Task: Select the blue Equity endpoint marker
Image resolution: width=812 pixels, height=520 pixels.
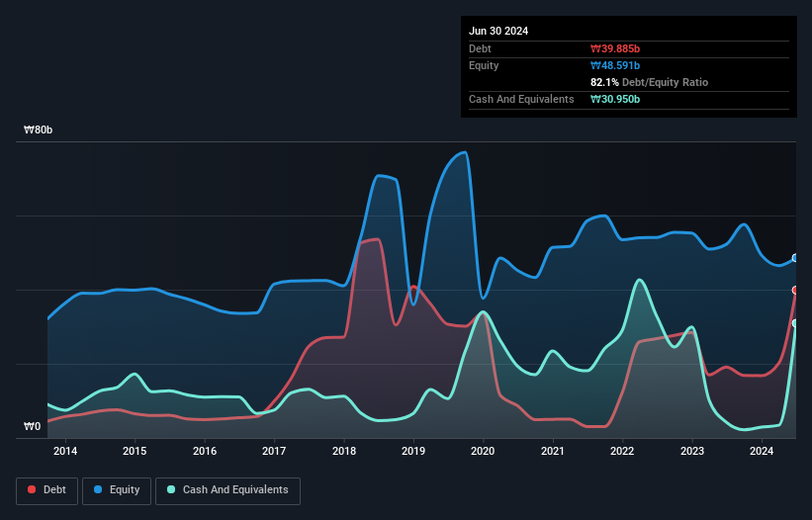Action: [x=795, y=258]
